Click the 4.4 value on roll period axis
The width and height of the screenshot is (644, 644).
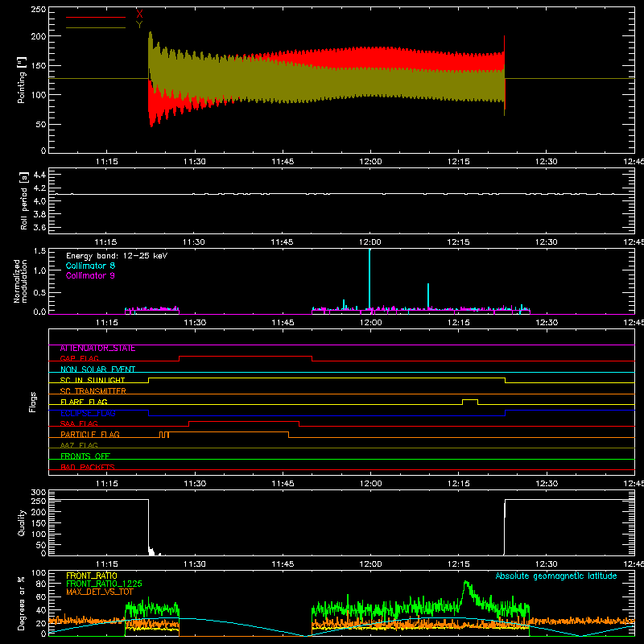(39, 175)
